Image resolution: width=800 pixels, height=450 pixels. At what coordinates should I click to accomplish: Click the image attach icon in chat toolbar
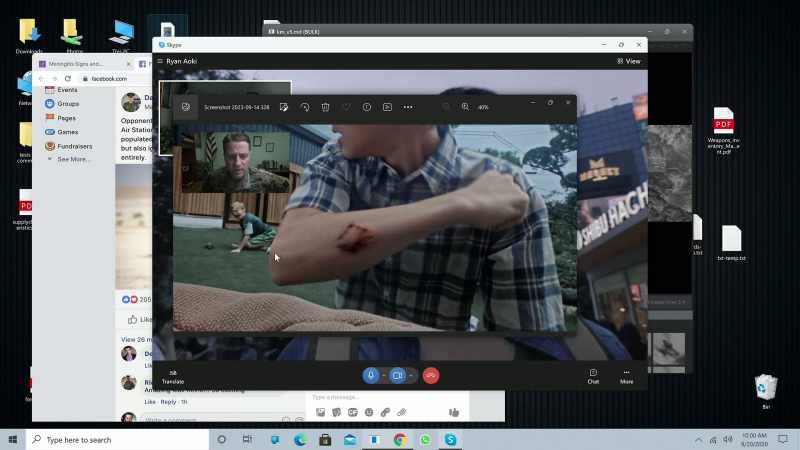click(320, 412)
